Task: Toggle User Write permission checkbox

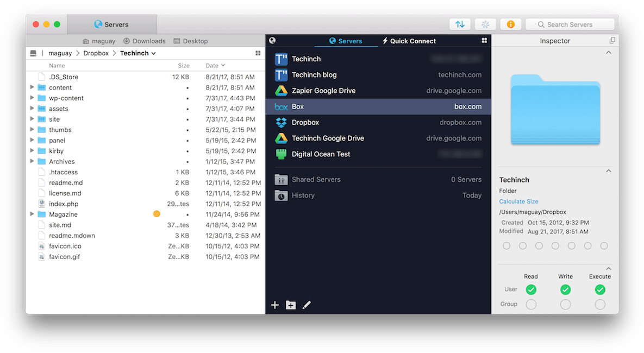Action: click(565, 289)
